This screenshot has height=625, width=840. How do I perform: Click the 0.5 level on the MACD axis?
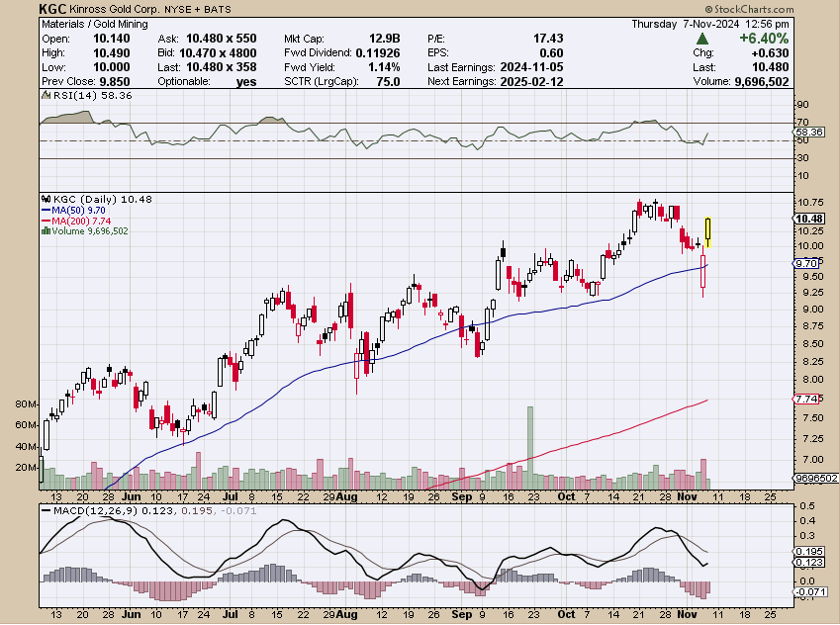pos(807,506)
